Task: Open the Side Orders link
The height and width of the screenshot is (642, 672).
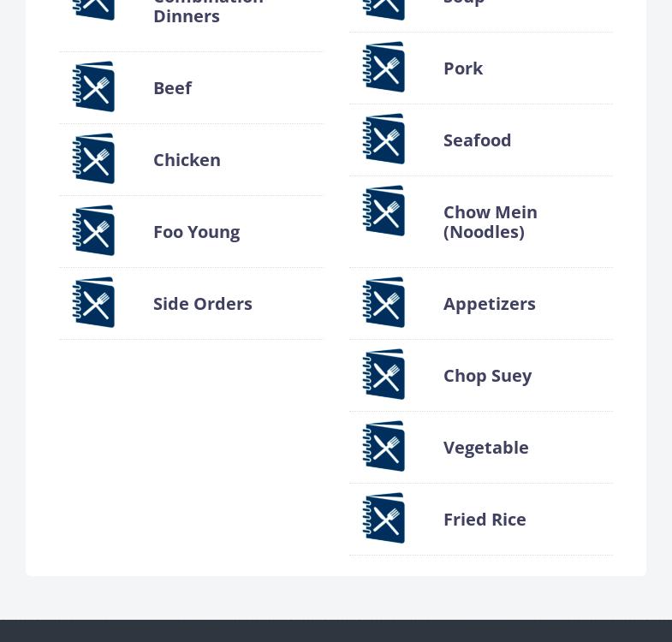Action: [x=203, y=304]
